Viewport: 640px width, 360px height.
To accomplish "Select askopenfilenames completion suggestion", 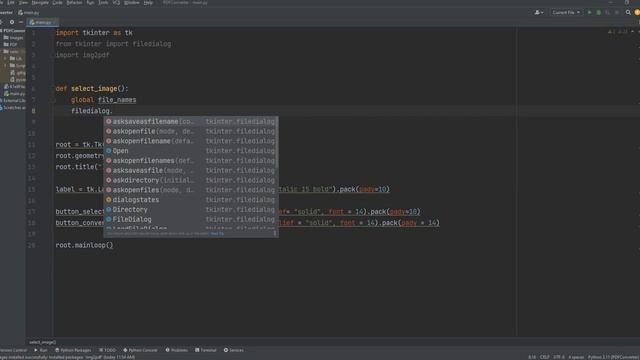I will tap(191, 161).
